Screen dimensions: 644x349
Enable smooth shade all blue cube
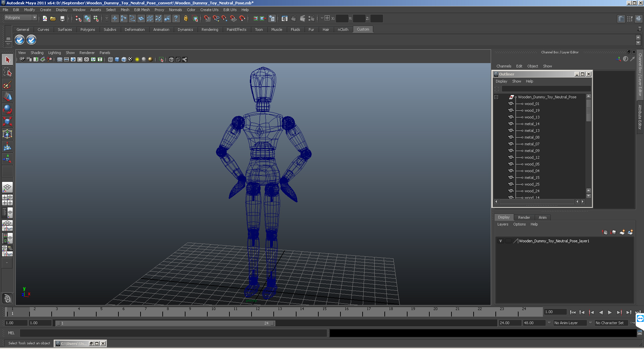117,59
